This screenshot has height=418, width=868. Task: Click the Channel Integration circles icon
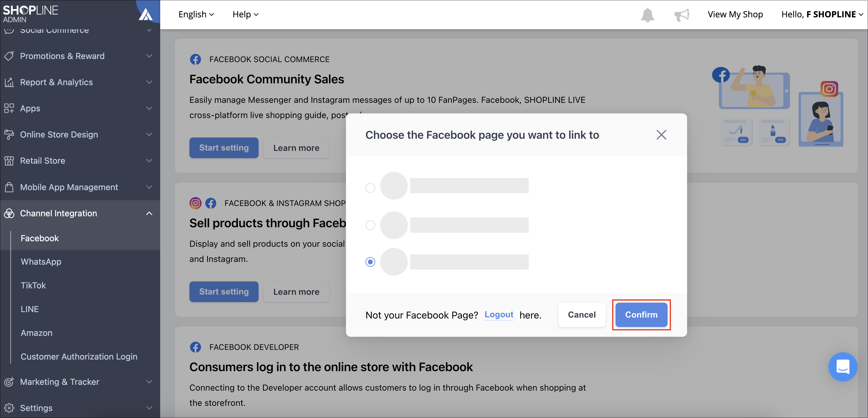[9, 213]
